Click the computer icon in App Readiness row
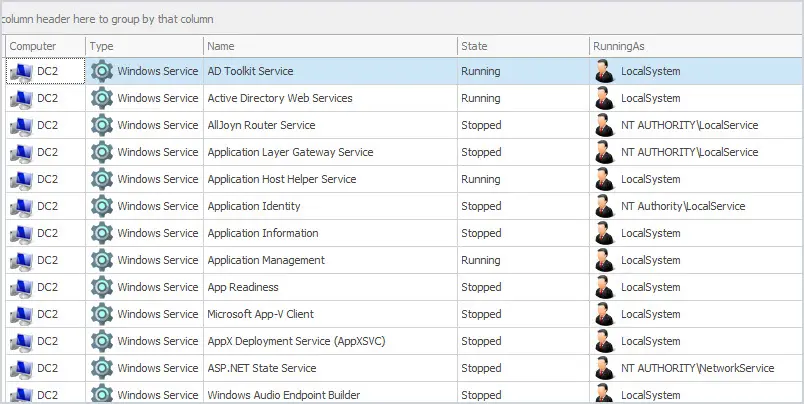Image resolution: width=804 pixels, height=404 pixels. [21, 287]
